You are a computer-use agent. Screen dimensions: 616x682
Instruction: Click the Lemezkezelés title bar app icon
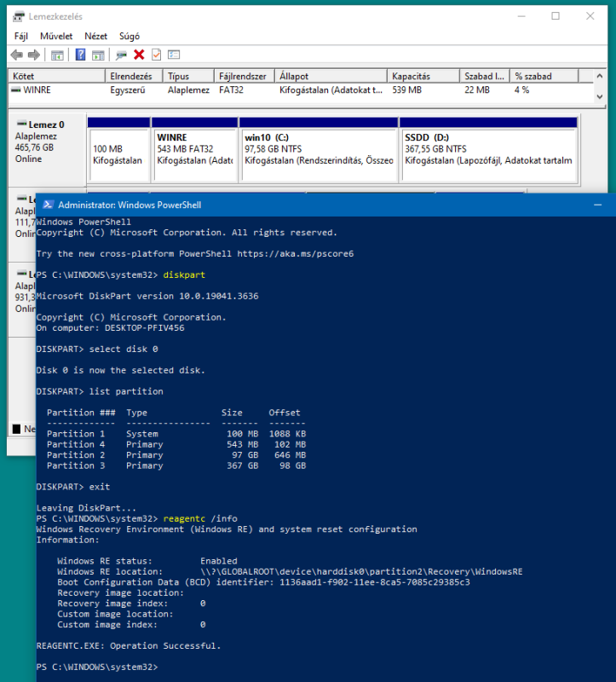pyautogui.click(x=18, y=16)
